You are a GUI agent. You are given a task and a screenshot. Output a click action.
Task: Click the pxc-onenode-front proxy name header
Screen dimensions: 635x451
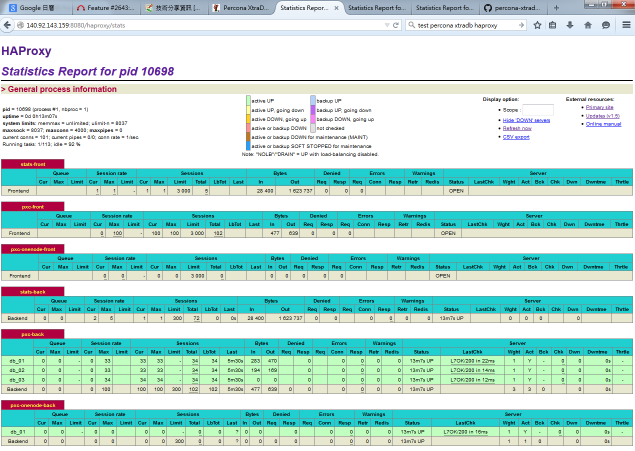[33, 249]
